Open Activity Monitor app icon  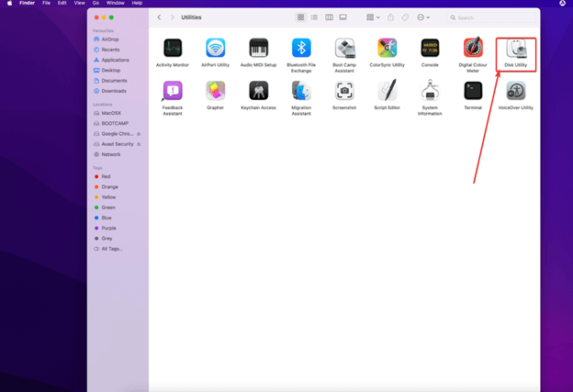point(173,48)
